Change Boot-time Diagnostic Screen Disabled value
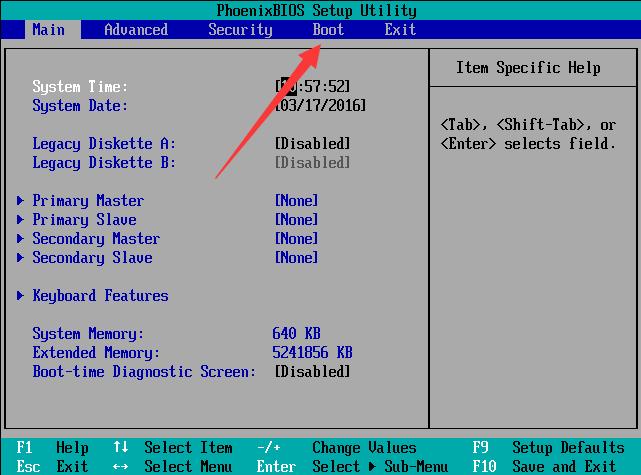Image resolution: width=641 pixels, height=475 pixels. [312, 372]
